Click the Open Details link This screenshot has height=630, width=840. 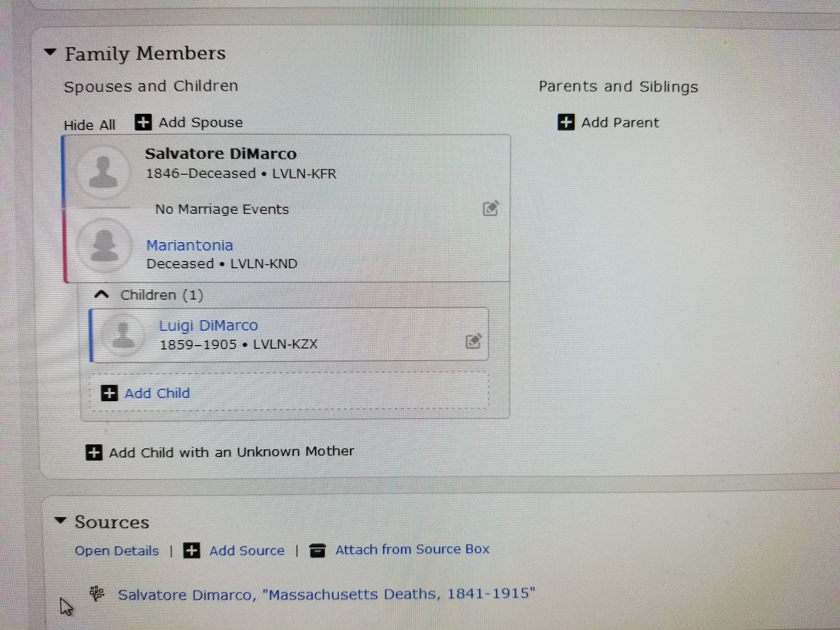[x=117, y=551]
